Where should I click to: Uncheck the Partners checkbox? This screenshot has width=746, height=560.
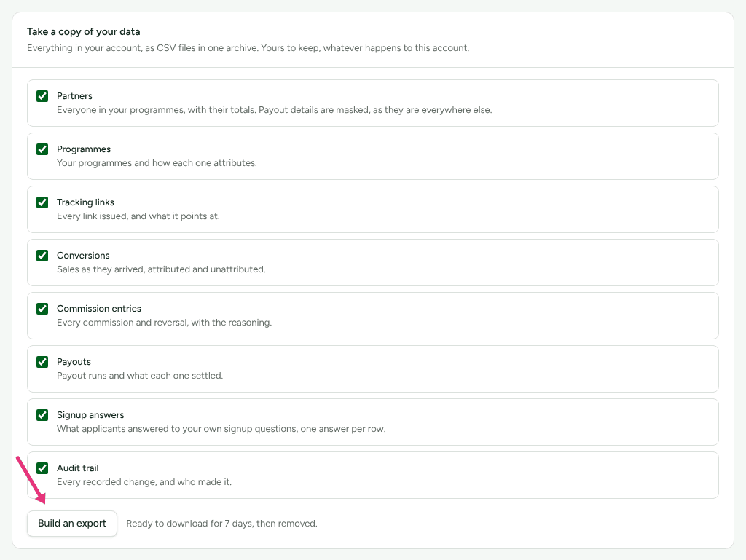tap(42, 96)
